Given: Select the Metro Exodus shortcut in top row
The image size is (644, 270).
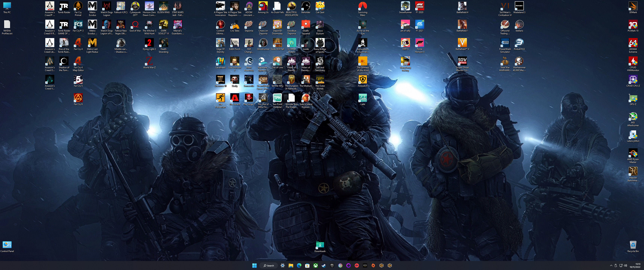Looking at the screenshot, I should [x=92, y=9].
